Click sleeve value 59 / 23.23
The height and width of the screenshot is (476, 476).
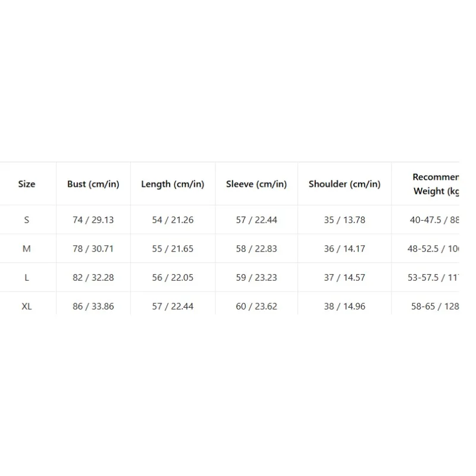[x=256, y=277]
